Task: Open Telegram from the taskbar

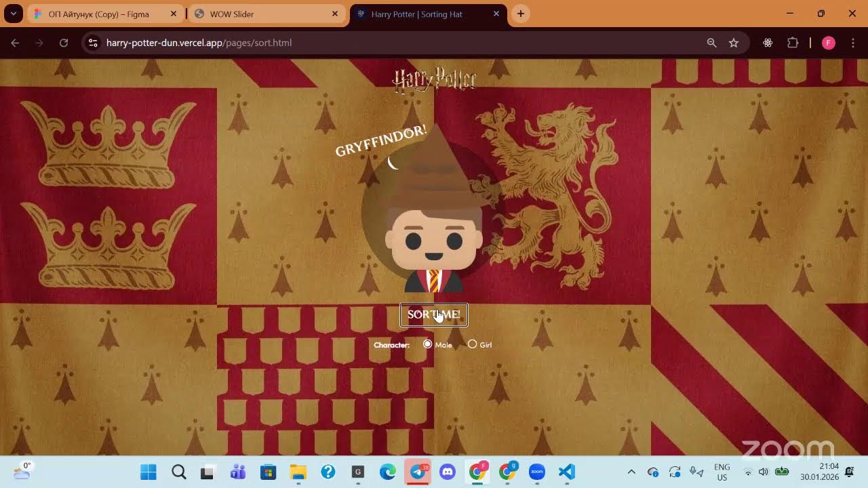Action: point(418,472)
